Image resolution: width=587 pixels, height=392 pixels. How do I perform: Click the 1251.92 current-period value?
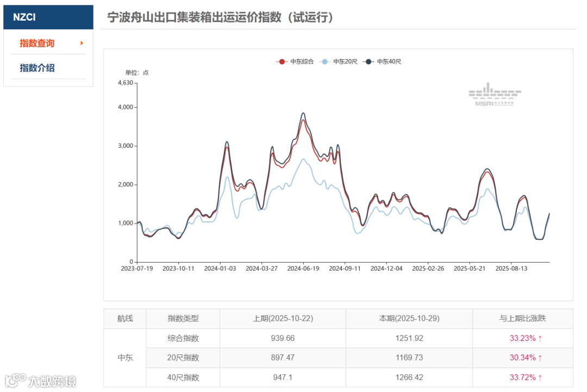(x=409, y=339)
